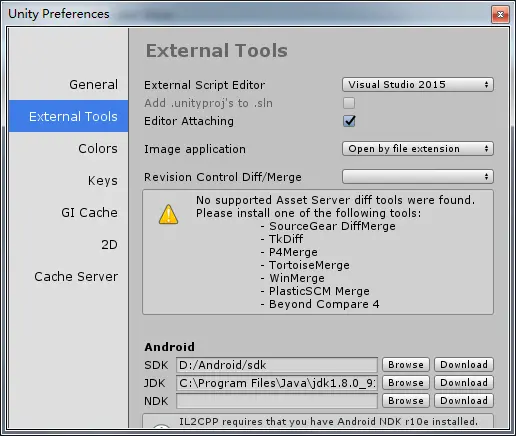Click the Image application label
Screen dimensions: 516x436
[195, 149]
